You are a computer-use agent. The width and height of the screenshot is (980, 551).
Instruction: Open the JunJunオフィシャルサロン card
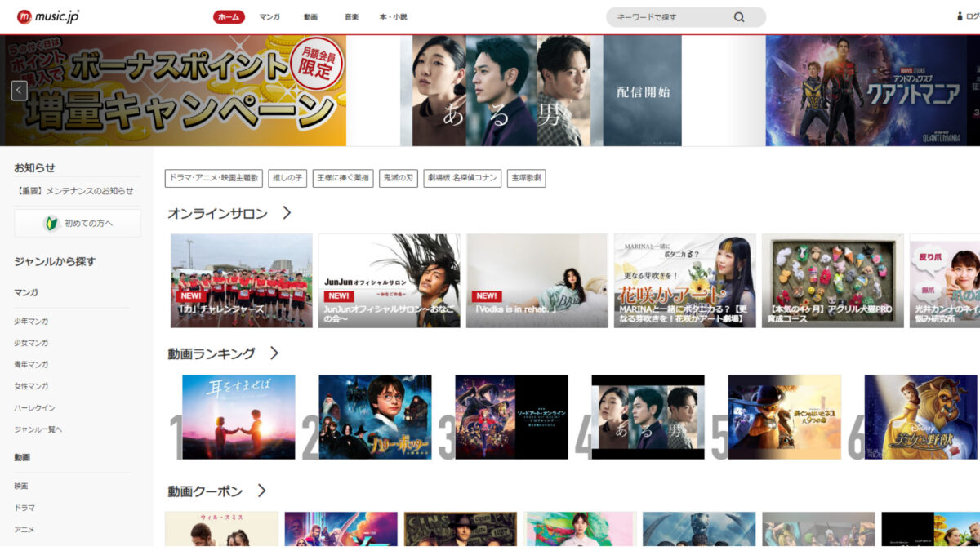tap(390, 281)
